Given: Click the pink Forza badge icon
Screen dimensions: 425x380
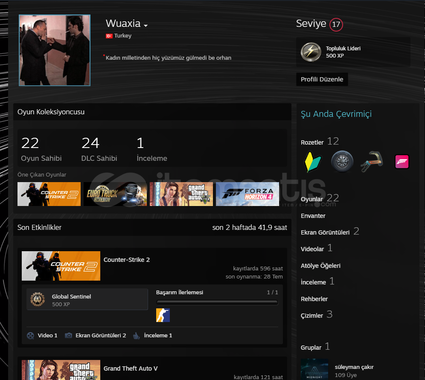Looking at the screenshot, I should click(x=401, y=162).
